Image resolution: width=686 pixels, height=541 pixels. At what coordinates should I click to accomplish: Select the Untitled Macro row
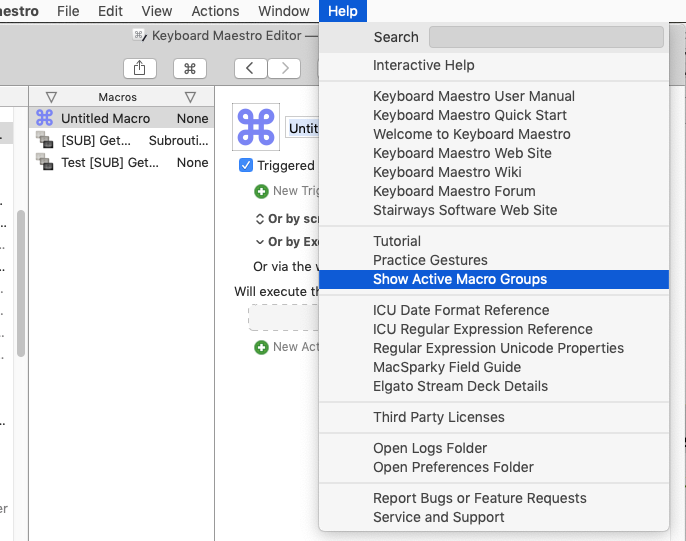pyautogui.click(x=122, y=118)
